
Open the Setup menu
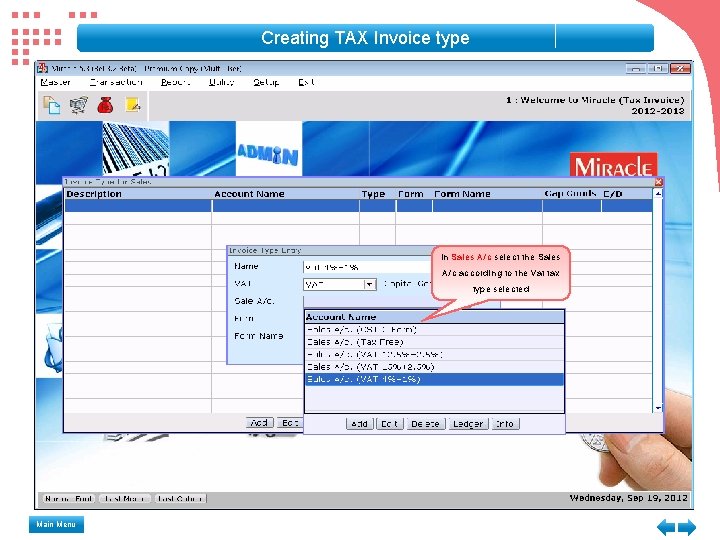coord(266,82)
